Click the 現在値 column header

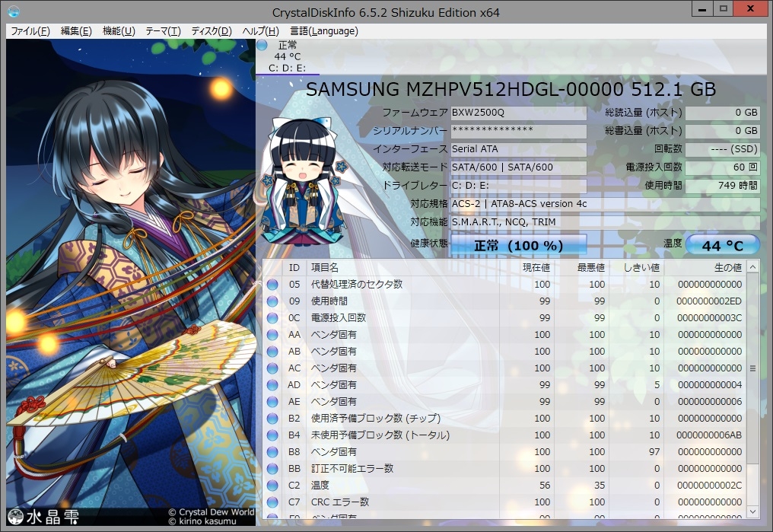[527, 267]
